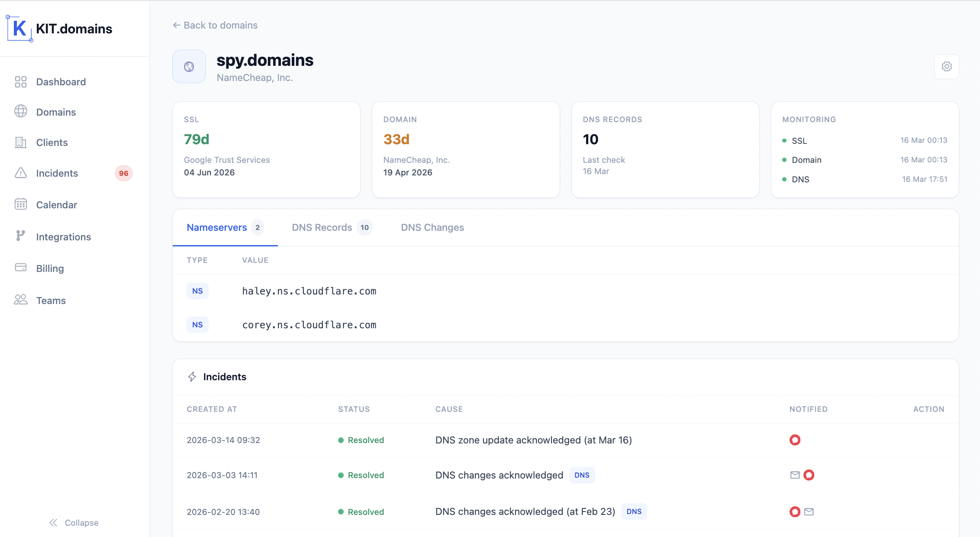Click the Billing card icon
The height and width of the screenshot is (537, 980).
pos(21,268)
